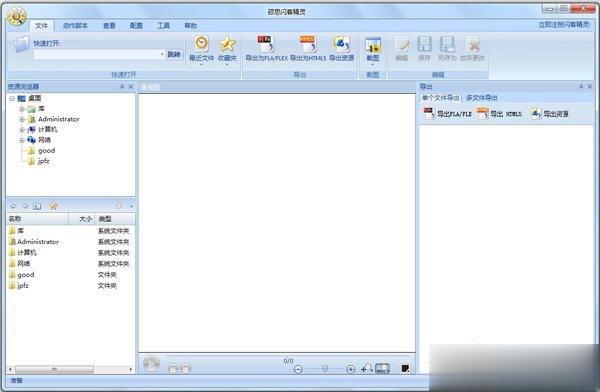Click the fit-to-window view icon
Screen dimensions: 600x392
(382, 368)
